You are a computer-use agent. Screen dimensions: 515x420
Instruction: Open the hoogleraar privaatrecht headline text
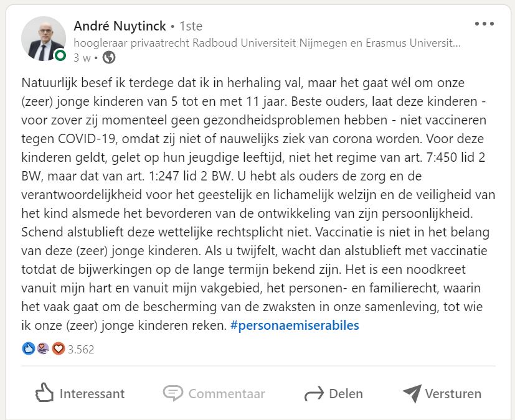[267, 43]
